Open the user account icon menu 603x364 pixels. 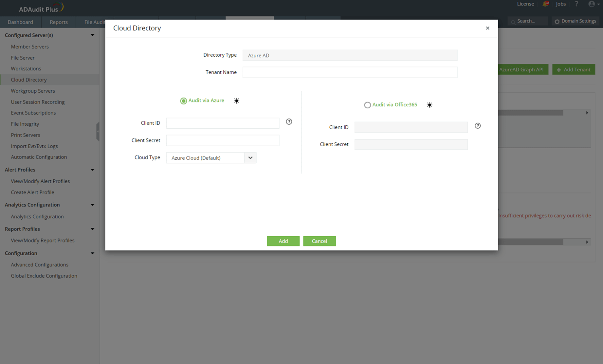[592, 4]
